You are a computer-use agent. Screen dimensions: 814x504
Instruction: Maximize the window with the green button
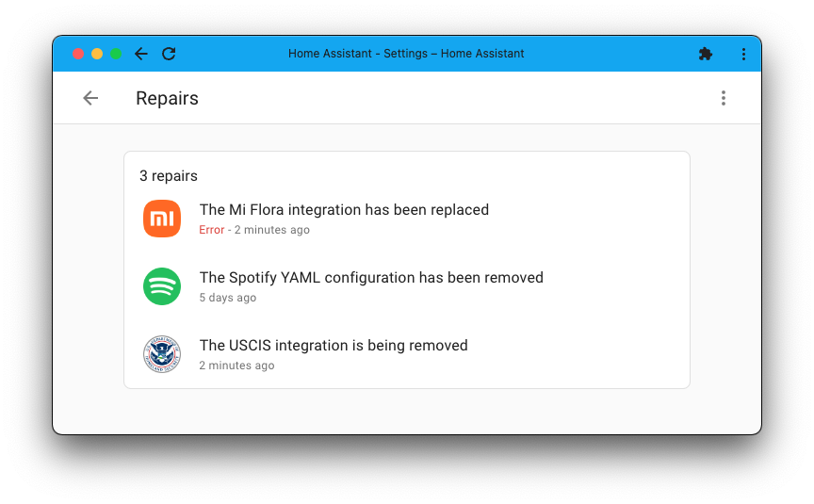tap(116, 54)
